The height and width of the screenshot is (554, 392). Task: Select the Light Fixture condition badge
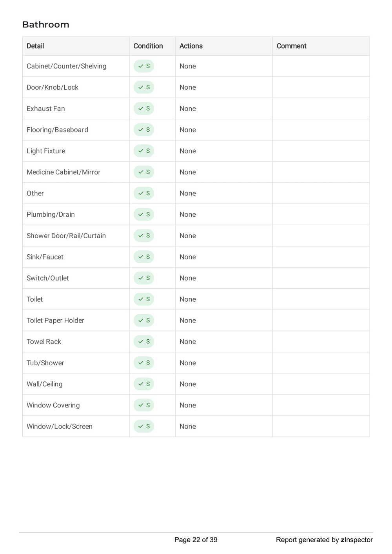pyautogui.click(x=143, y=151)
